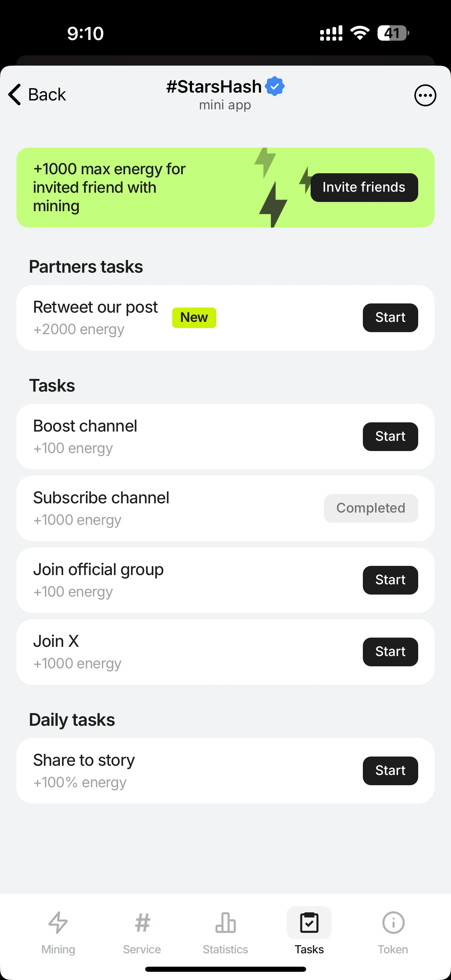Select the Tasks clipboard icon

click(x=309, y=923)
